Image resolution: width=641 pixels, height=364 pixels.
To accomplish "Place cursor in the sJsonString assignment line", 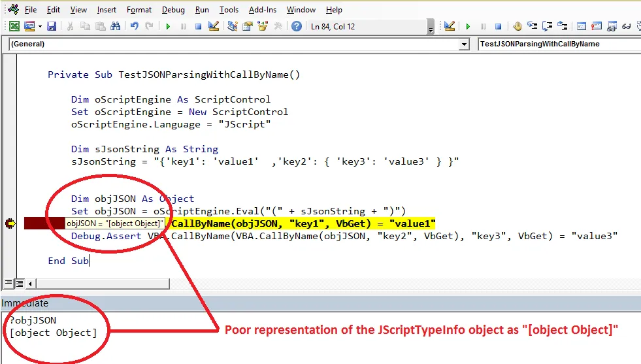I will click(265, 161).
